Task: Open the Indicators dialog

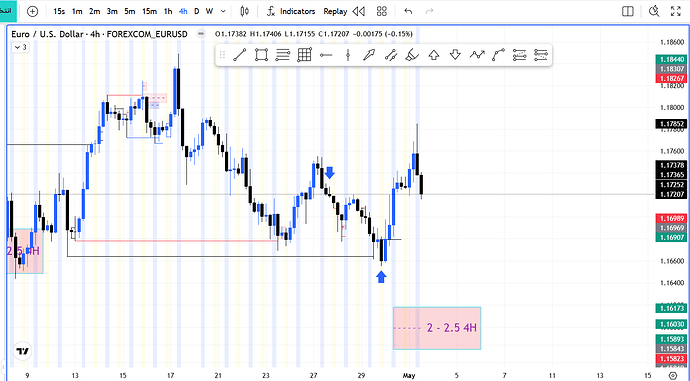Action: point(298,11)
